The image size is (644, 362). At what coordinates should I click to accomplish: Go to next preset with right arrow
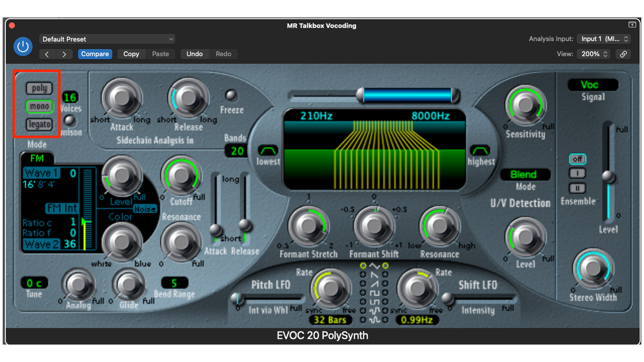click(x=64, y=54)
